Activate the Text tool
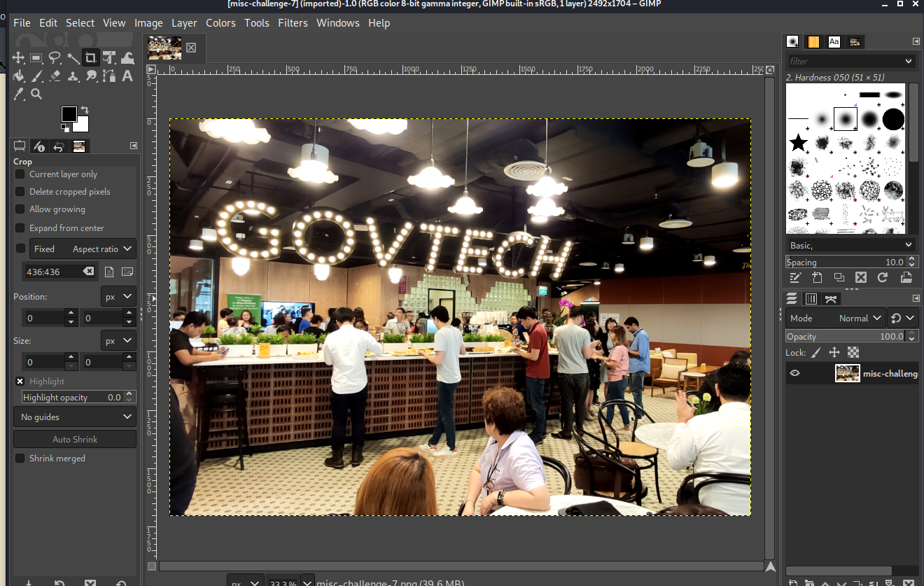The height and width of the screenshot is (586, 924). click(127, 76)
